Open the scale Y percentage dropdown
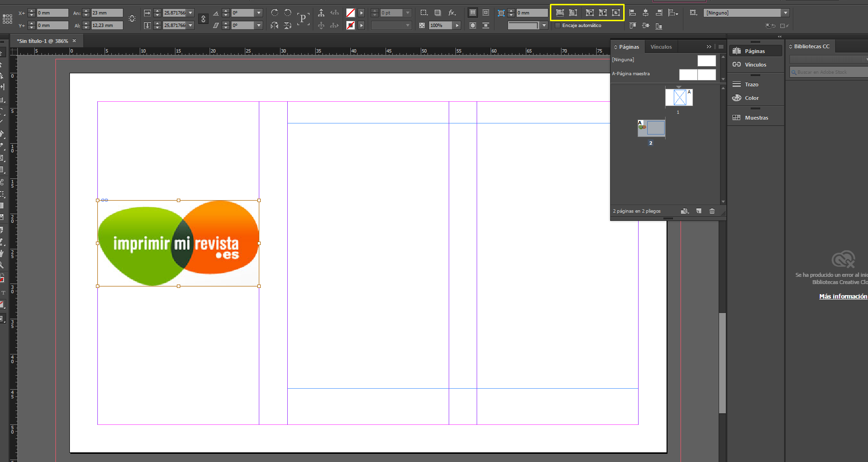The height and width of the screenshot is (462, 868). pos(191,25)
